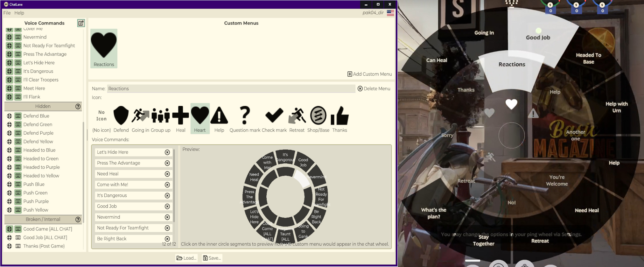Click the Delete Menu button
Screen dimensions: 644x267
tap(374, 89)
